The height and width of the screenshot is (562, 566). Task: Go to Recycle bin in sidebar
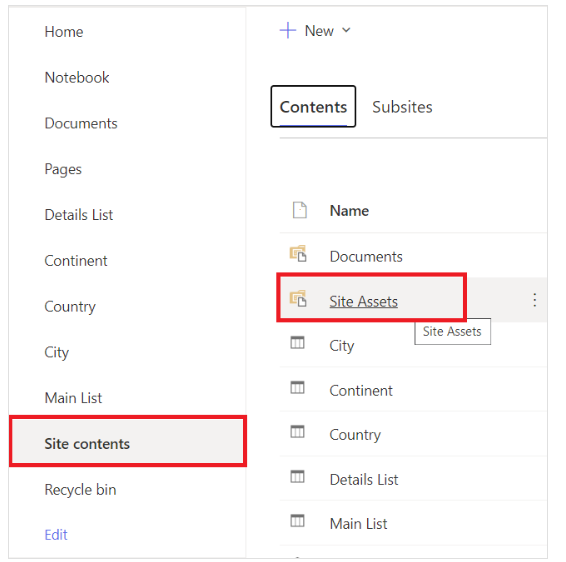(x=80, y=490)
